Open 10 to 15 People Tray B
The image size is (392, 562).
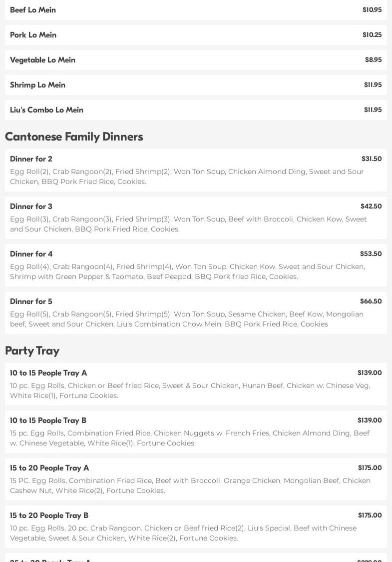point(48,420)
